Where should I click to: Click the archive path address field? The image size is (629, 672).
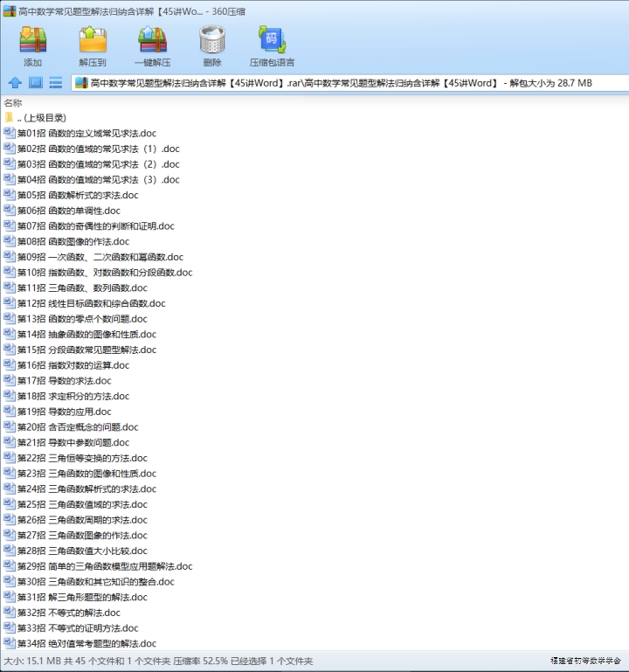click(x=350, y=83)
